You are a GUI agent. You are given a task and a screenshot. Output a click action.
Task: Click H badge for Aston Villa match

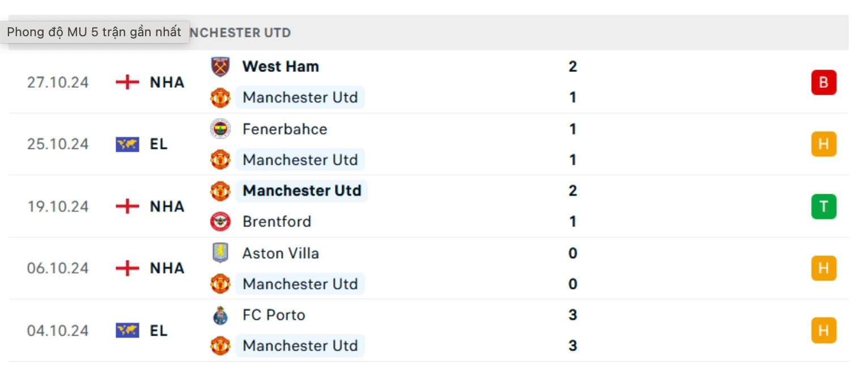[824, 268]
